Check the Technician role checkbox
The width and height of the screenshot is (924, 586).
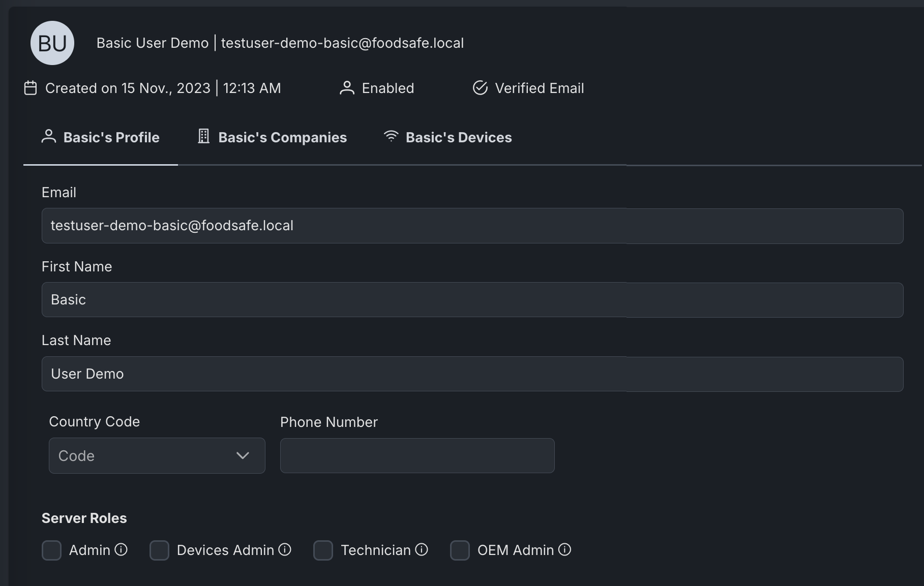click(323, 550)
